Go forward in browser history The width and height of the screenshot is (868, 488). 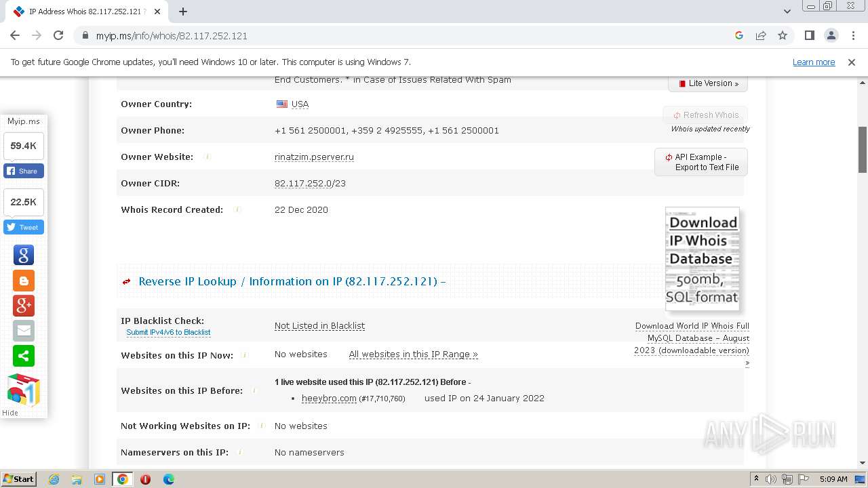(37, 36)
